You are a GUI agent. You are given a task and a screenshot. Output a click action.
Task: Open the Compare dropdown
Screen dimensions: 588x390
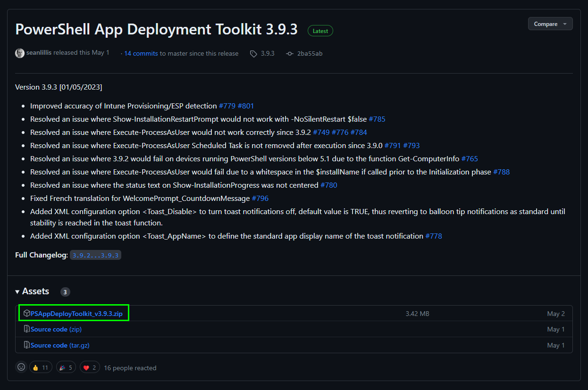(x=550, y=24)
